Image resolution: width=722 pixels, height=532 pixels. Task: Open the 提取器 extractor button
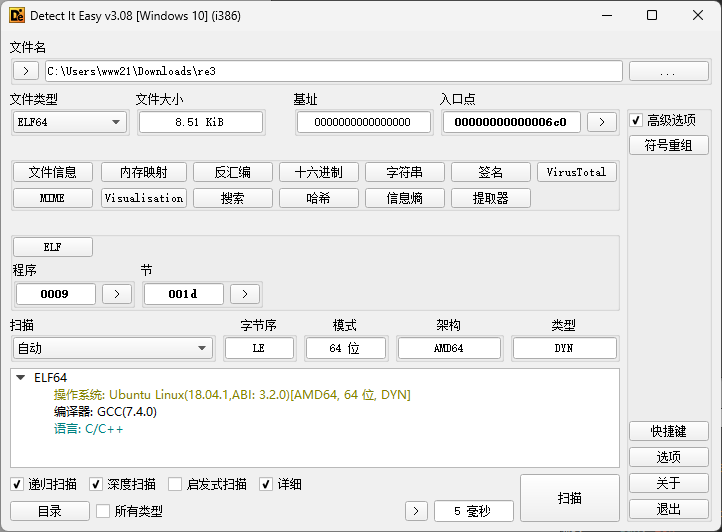[x=491, y=198]
